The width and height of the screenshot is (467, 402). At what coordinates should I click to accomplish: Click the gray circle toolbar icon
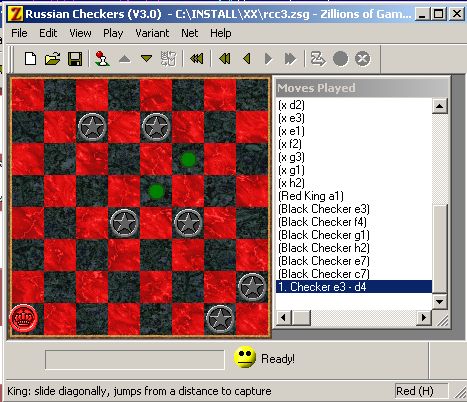click(x=340, y=59)
